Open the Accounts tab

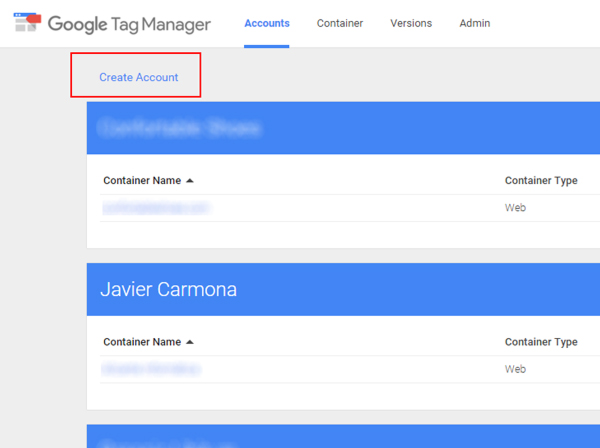pyautogui.click(x=267, y=23)
